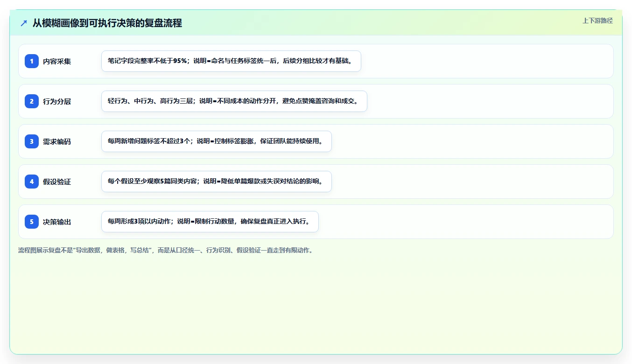Select step number 2 badge
Image resolution: width=632 pixels, height=364 pixels.
(32, 101)
